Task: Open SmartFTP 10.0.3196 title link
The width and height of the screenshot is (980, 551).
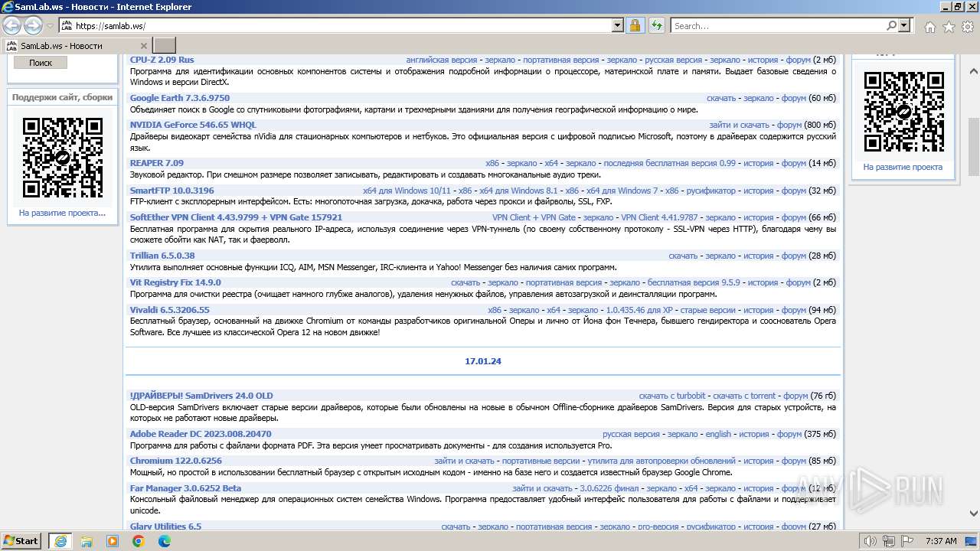Action: 172,191
